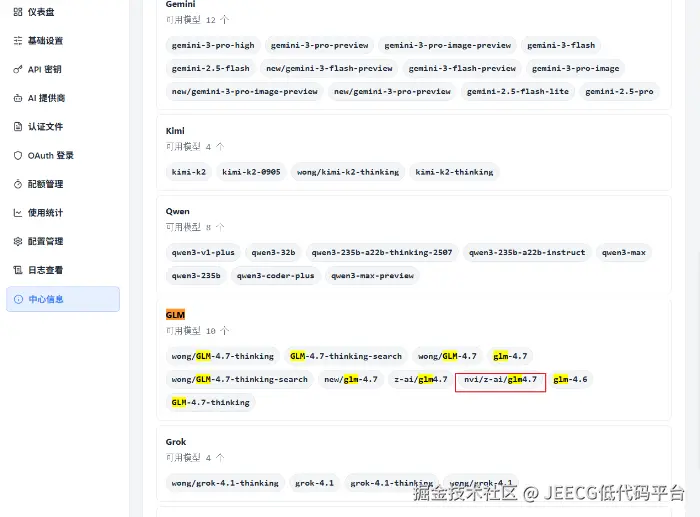Click the gemini-3-pro-image model tag

[x=575, y=68]
